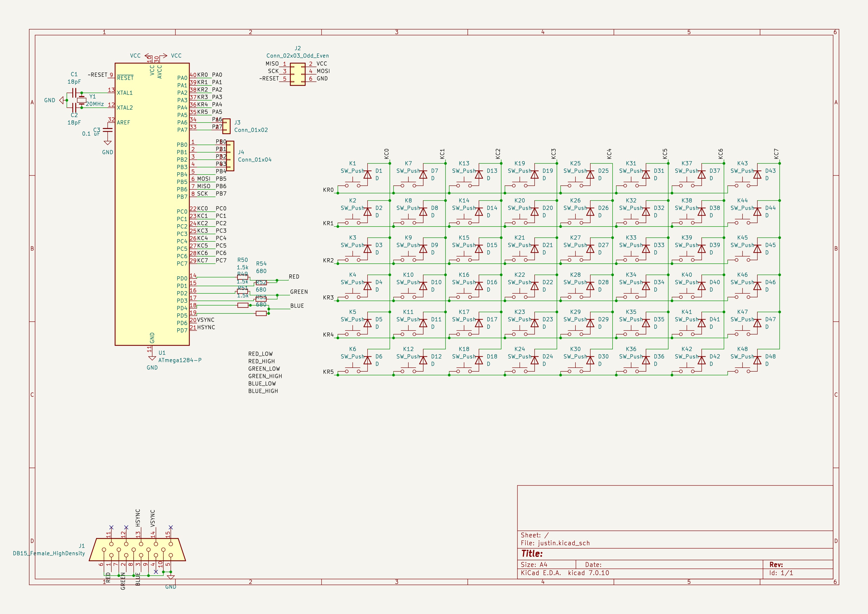Click the HSYNC label at pin 21

(206, 327)
